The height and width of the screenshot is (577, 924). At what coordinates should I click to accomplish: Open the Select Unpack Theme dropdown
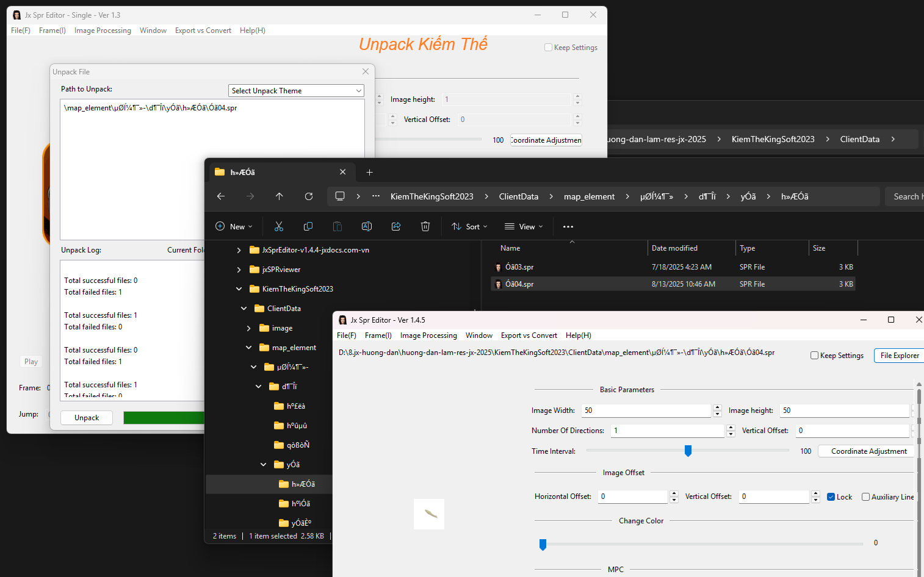297,91
